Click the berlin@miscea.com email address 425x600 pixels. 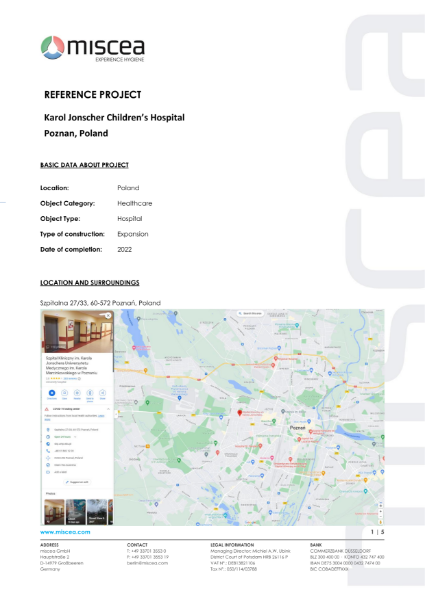[147, 563]
